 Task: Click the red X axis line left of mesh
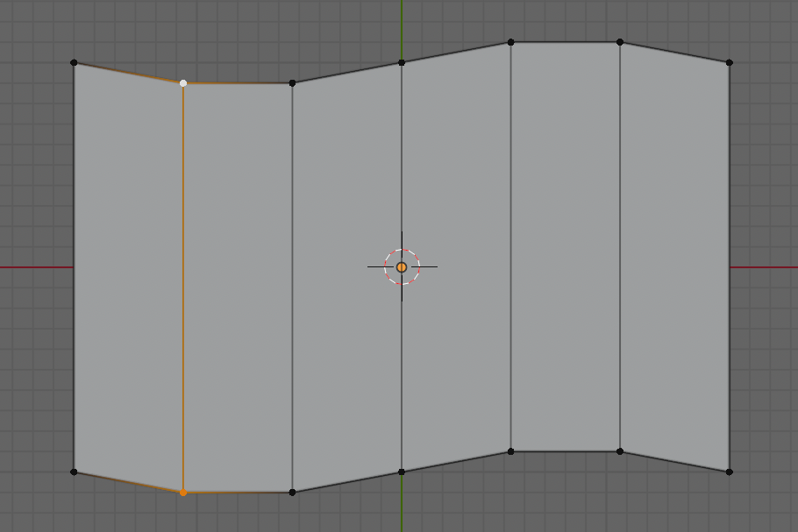(35, 267)
